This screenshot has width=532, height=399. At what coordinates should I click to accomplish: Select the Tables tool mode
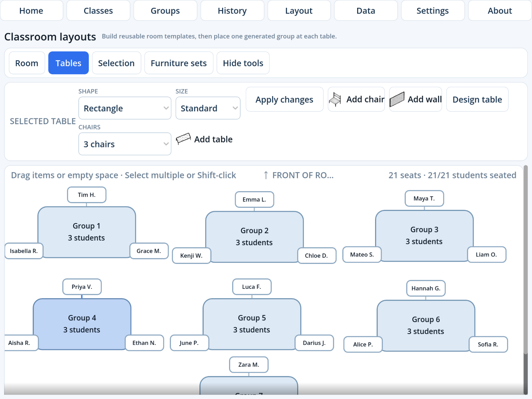coord(69,63)
